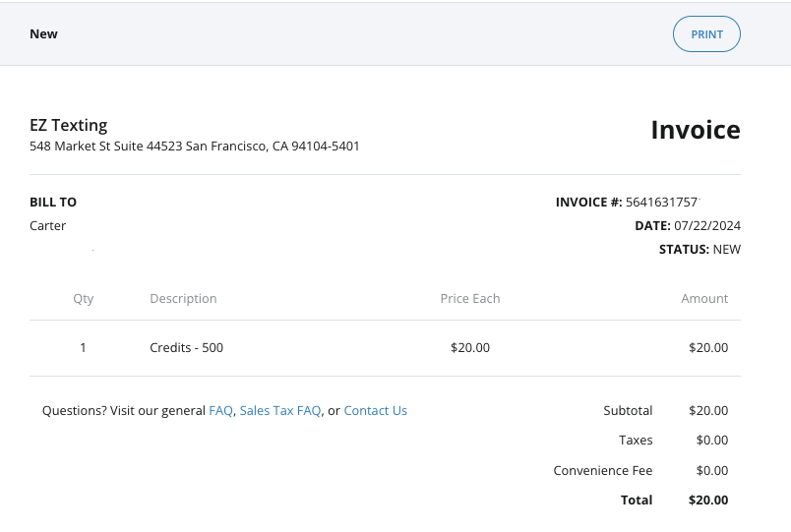791x532 pixels.
Task: Select quantity value 1 in item row
Action: (x=83, y=347)
